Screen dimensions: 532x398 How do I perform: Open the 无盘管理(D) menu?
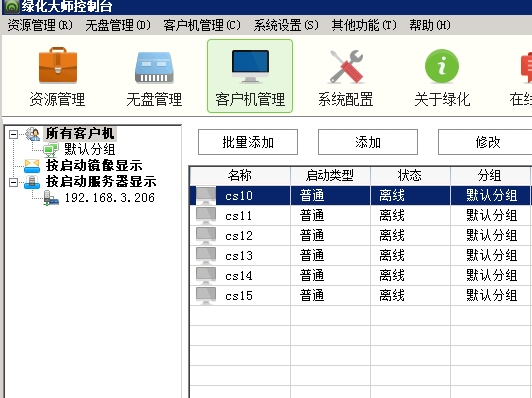pos(118,25)
